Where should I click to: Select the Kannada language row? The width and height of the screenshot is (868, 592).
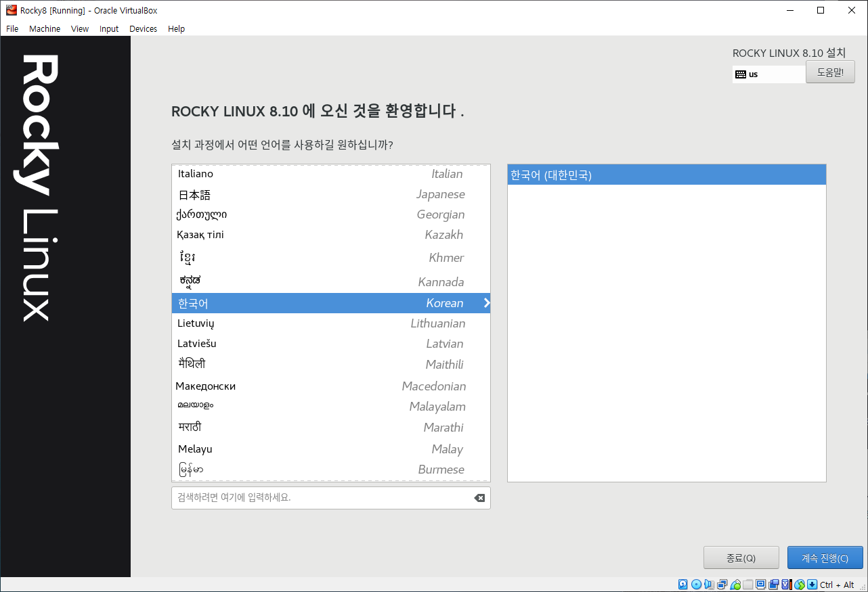coord(331,281)
